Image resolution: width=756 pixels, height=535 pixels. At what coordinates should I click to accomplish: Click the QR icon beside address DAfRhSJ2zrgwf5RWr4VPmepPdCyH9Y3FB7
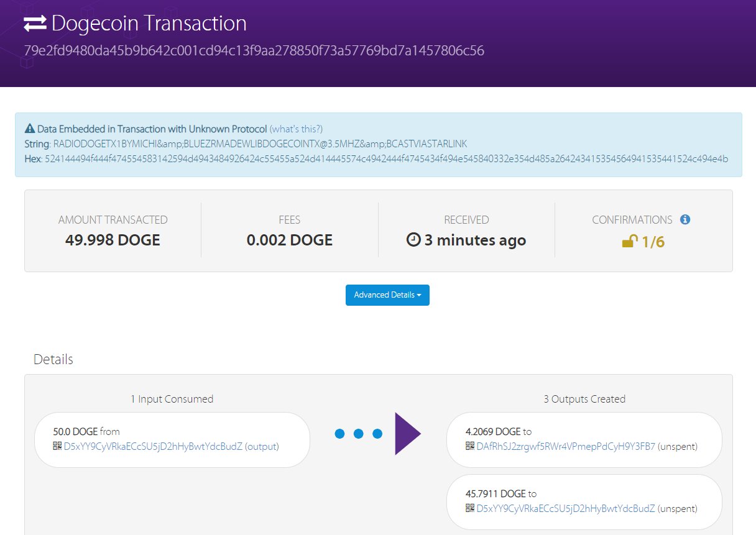point(470,446)
